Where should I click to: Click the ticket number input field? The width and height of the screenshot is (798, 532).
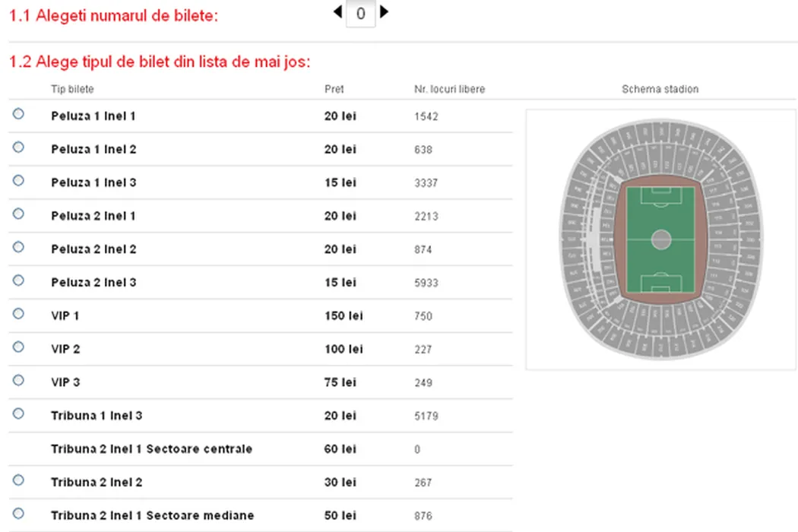tap(360, 13)
